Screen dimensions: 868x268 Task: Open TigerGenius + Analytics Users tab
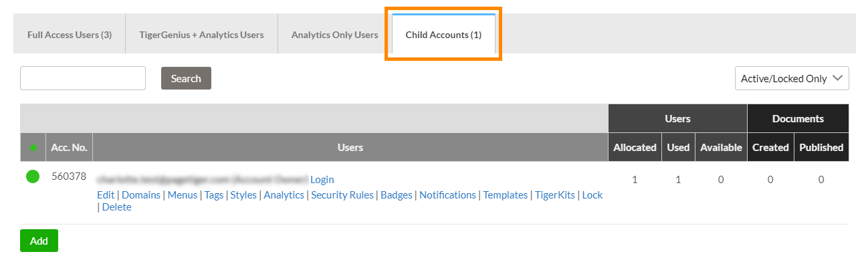(201, 35)
